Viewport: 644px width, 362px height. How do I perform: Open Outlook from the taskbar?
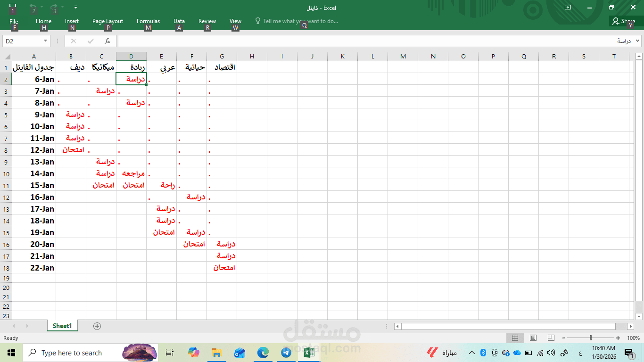[x=239, y=353]
